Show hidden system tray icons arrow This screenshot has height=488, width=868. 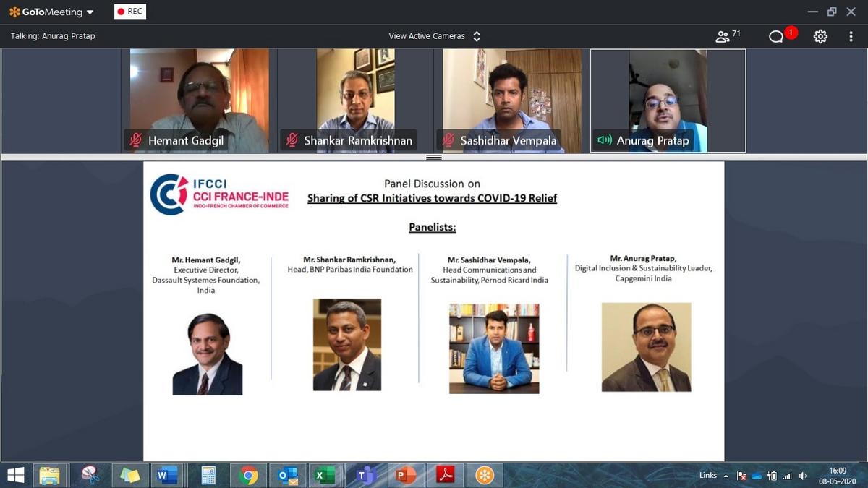(726, 476)
